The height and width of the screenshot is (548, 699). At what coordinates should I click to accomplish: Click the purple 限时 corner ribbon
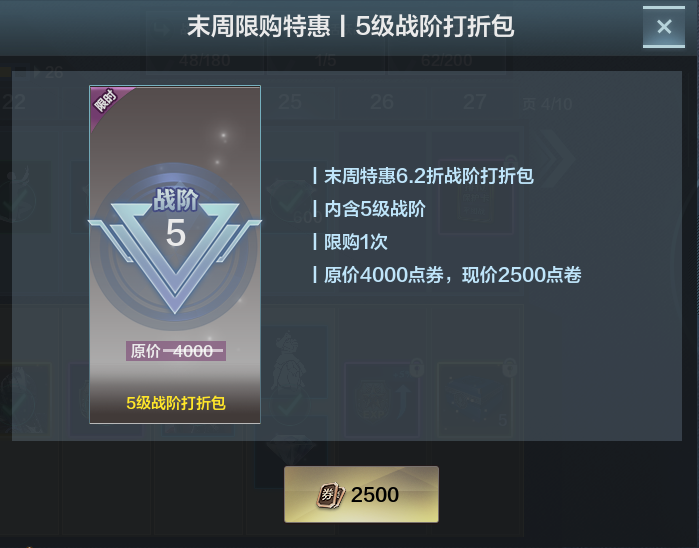pyautogui.click(x=107, y=103)
